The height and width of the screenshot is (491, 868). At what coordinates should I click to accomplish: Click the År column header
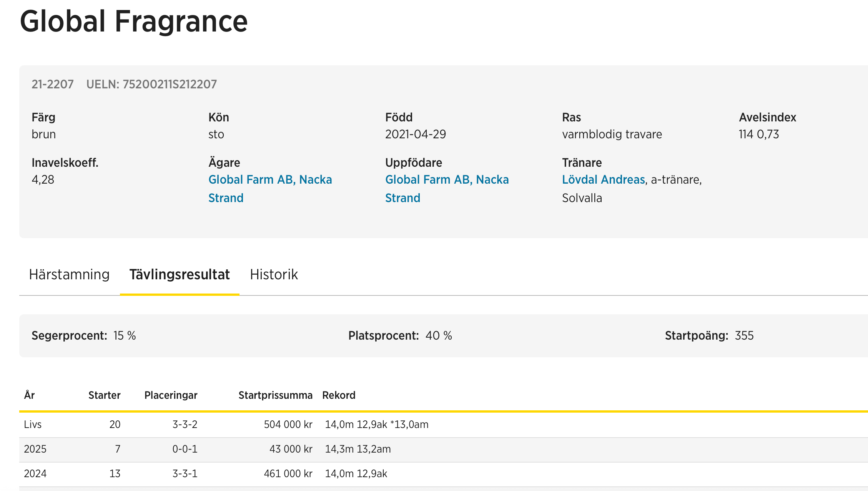point(29,395)
